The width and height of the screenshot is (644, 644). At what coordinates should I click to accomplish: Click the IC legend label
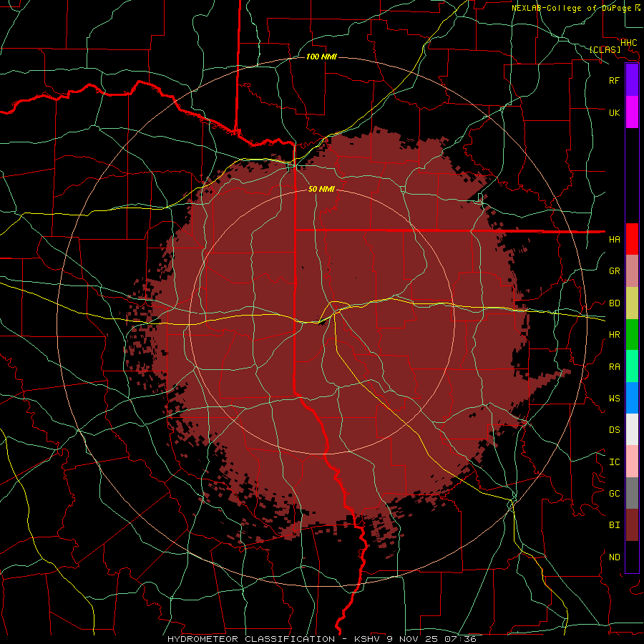pyautogui.click(x=614, y=462)
